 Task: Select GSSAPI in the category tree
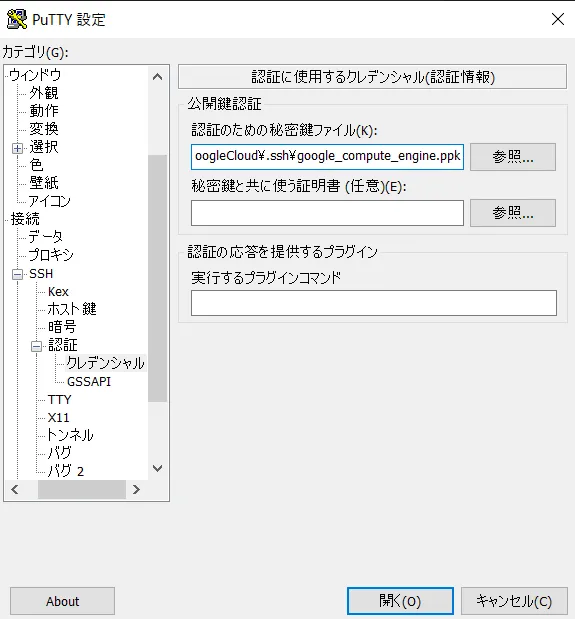(89, 382)
